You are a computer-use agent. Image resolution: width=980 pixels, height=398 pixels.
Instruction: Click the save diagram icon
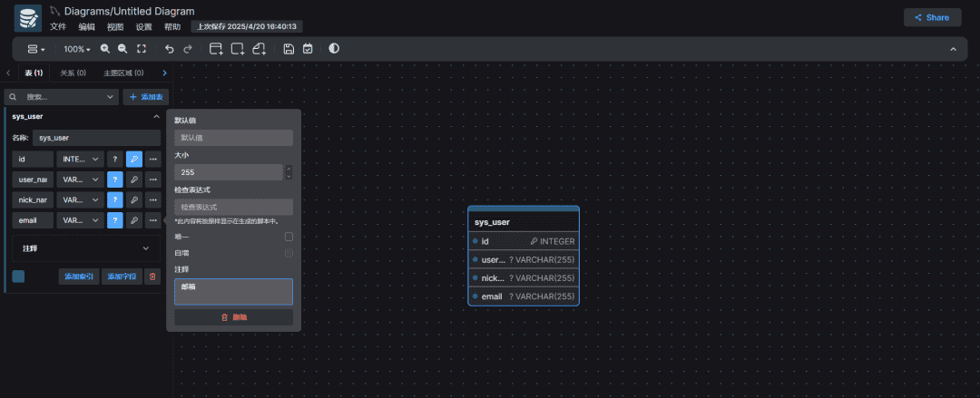tap(289, 49)
